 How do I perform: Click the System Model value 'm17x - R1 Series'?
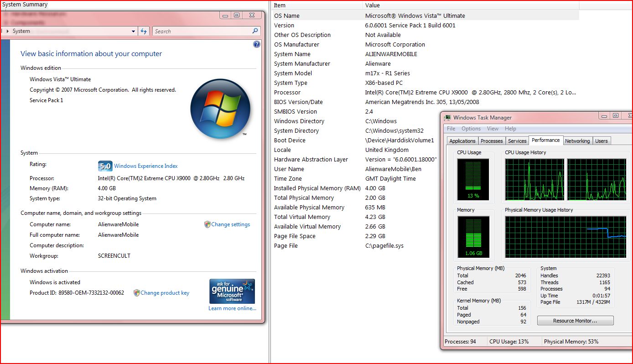point(388,73)
